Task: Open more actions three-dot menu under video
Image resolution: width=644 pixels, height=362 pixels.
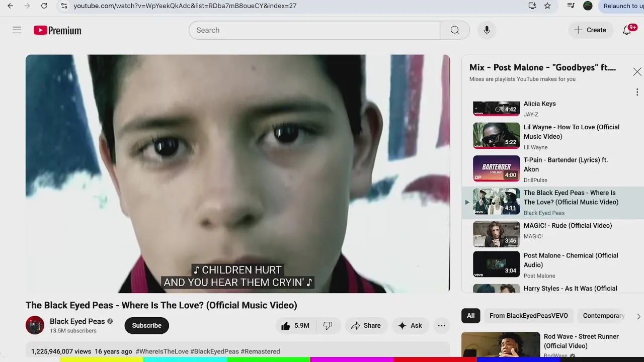Action: click(441, 325)
